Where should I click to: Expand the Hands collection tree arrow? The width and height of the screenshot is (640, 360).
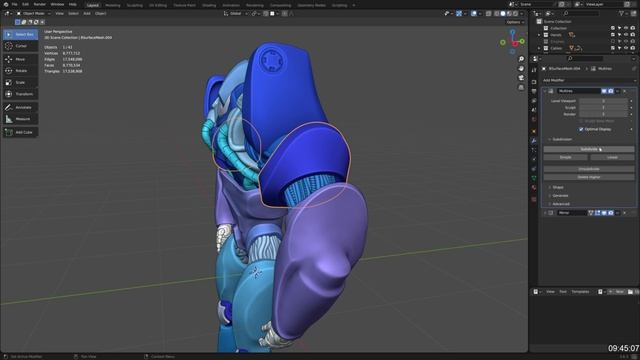point(539,35)
